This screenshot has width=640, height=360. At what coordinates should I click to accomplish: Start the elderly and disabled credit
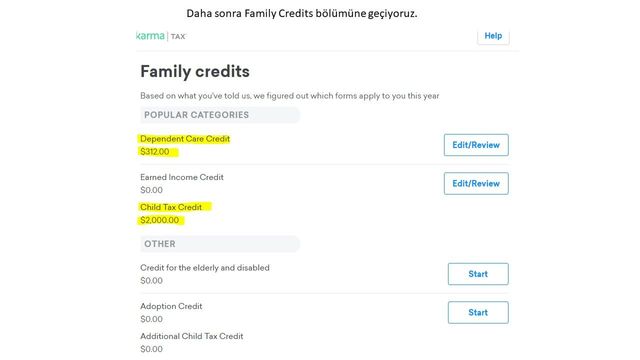coord(478,274)
